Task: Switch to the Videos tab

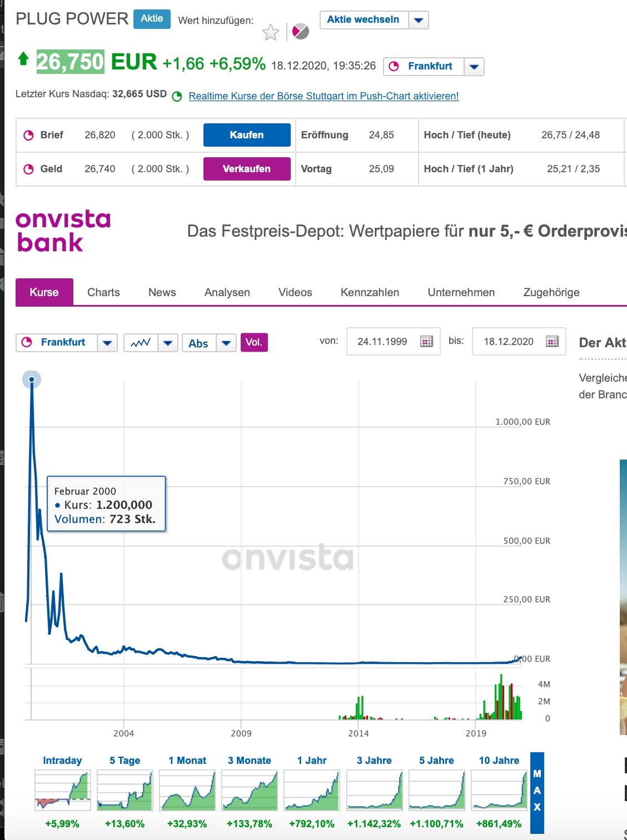Action: [295, 292]
